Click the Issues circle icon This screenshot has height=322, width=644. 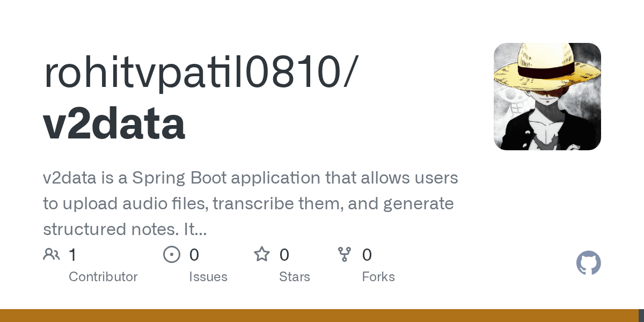(x=172, y=254)
